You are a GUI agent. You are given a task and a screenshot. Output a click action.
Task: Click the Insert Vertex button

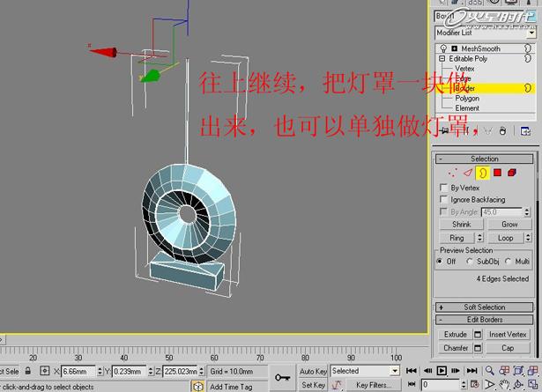[x=508, y=335]
